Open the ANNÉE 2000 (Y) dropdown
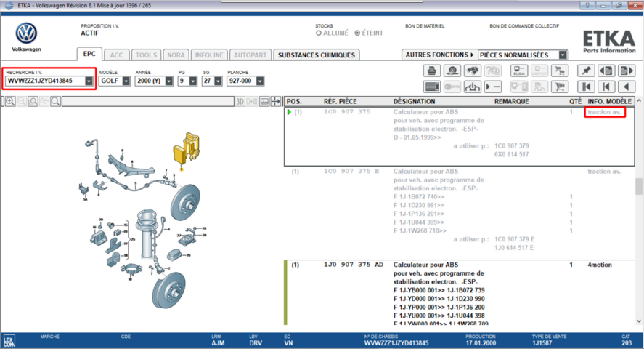The image size is (644, 349). tap(168, 81)
